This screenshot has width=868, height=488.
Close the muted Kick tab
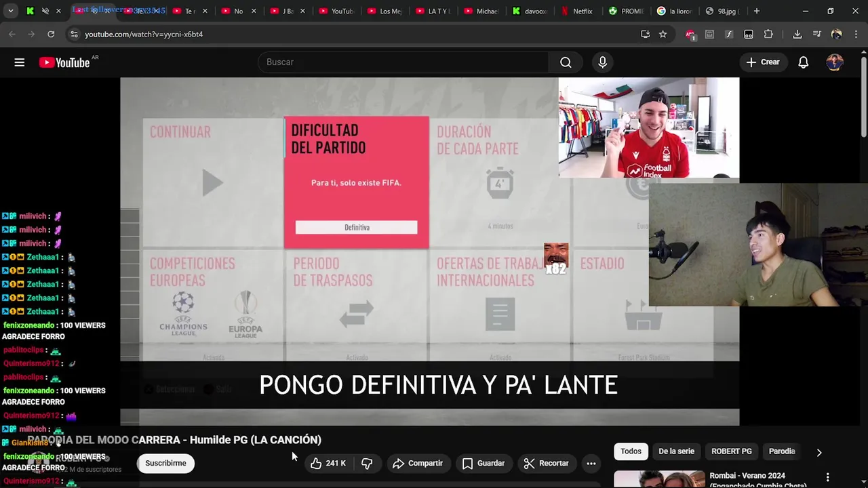tap(58, 11)
